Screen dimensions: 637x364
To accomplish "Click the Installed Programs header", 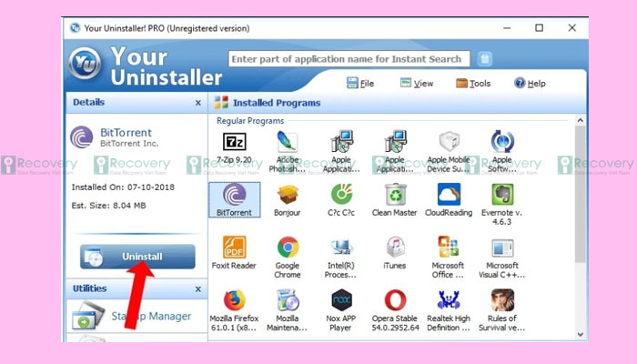I will (277, 103).
